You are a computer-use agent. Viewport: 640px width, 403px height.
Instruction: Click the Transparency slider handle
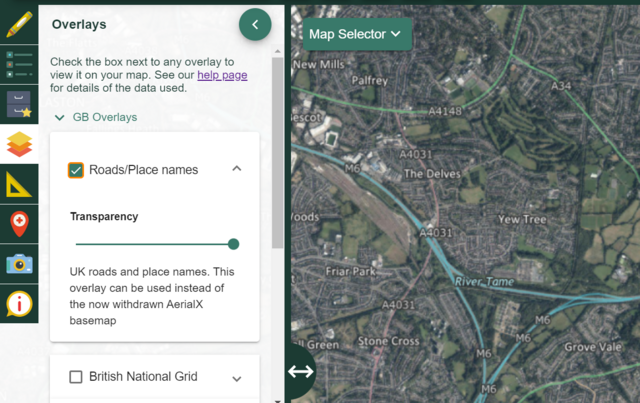click(233, 244)
